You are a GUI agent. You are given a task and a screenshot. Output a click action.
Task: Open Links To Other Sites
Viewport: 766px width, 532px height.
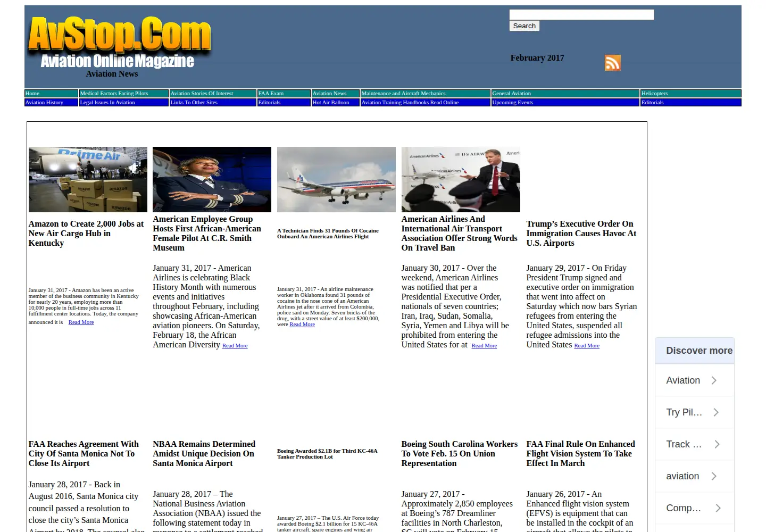click(x=194, y=103)
